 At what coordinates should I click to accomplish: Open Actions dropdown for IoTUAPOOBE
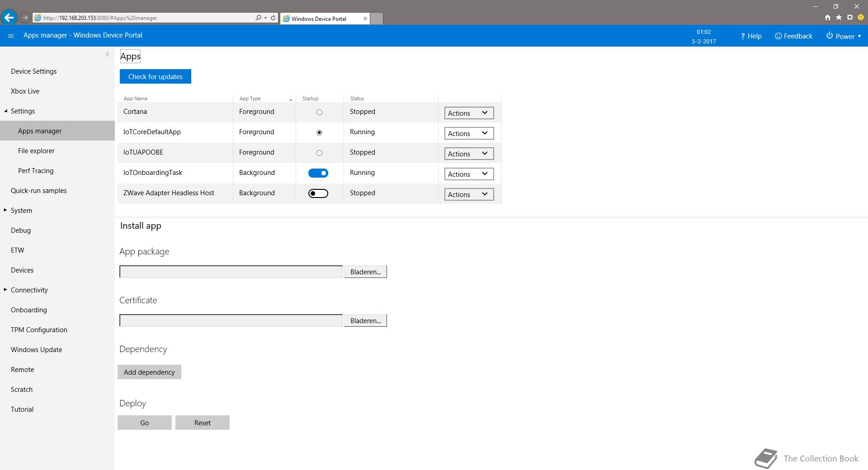click(469, 154)
